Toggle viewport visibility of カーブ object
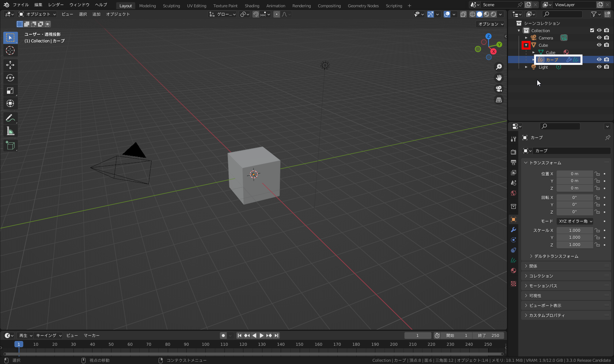Image resolution: width=614 pixels, height=364 pixels. 599,60
